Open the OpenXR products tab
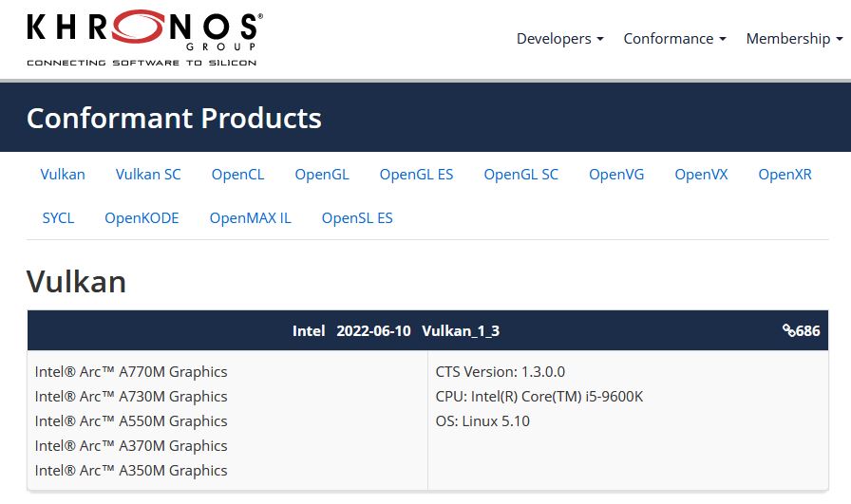 coord(785,174)
